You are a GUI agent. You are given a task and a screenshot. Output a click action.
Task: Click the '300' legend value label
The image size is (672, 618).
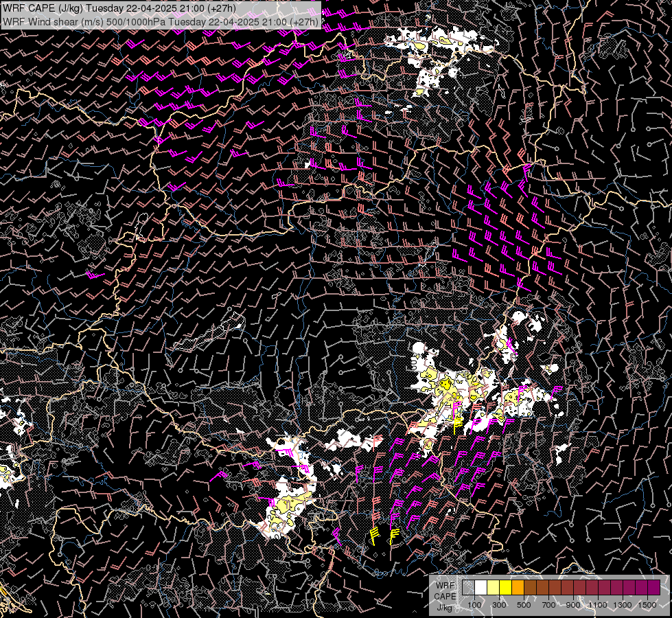coord(499,605)
